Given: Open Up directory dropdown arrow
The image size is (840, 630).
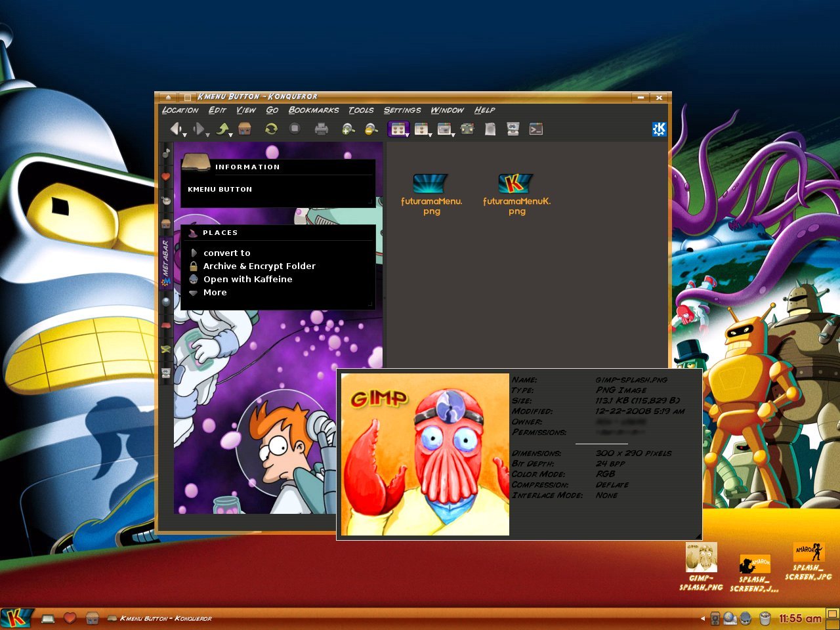Looking at the screenshot, I should [x=231, y=135].
